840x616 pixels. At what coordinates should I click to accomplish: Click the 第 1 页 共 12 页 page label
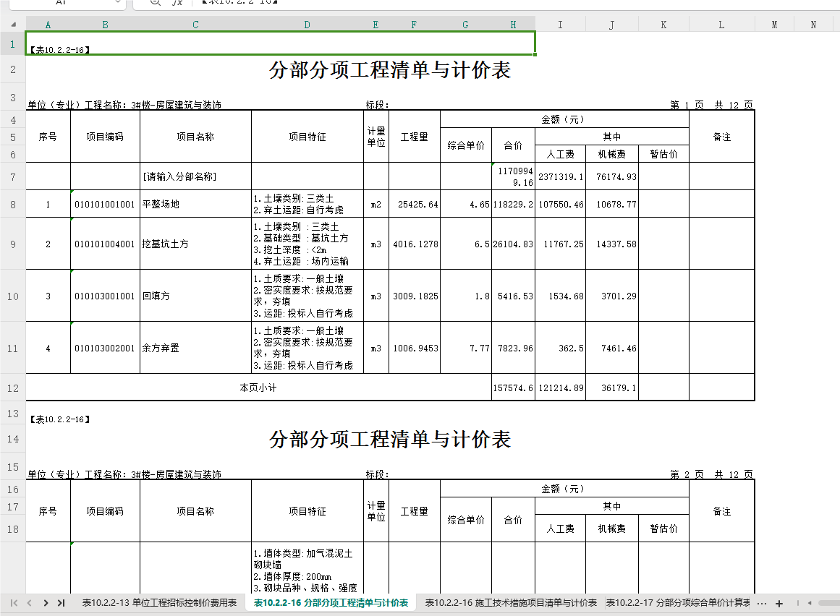[711, 104]
